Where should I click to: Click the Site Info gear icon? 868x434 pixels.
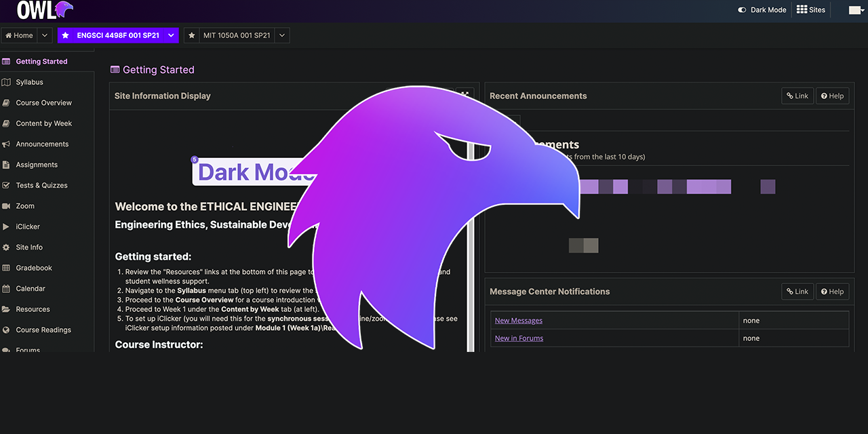click(x=6, y=248)
